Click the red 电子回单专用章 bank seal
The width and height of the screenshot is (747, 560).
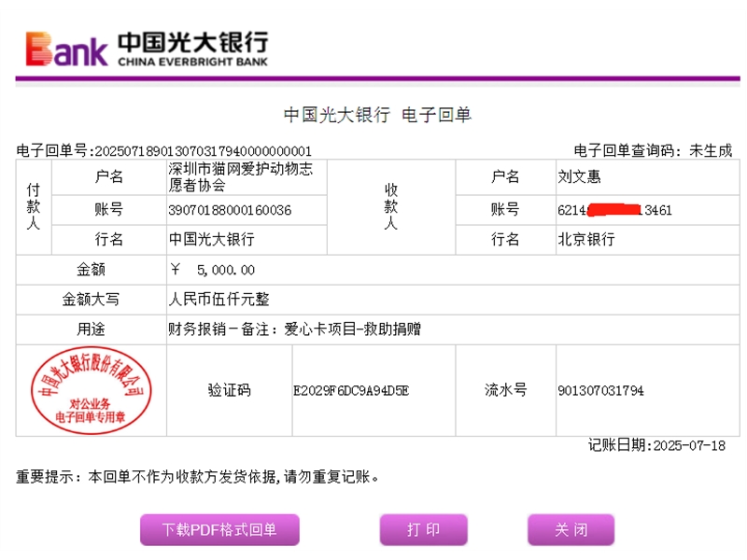(91, 390)
